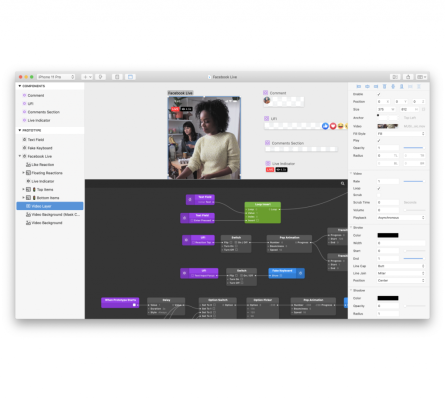Select the Like Reaction layer

click(x=42, y=165)
